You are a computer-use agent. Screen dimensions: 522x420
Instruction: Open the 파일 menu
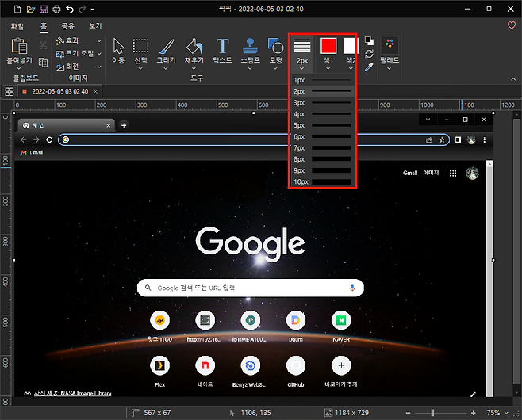[x=17, y=26]
